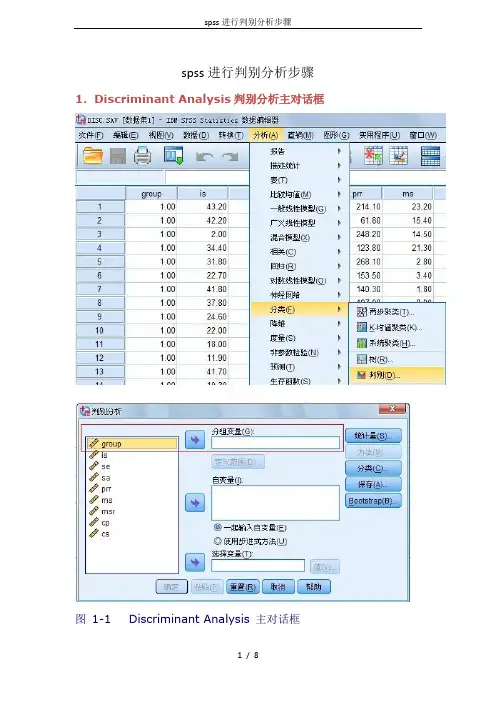
Task: Click the 取消 button
Action: [278, 587]
